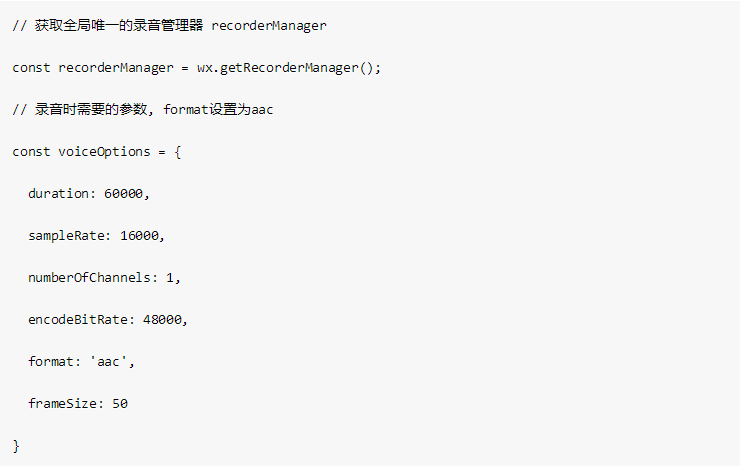This screenshot has width=740, height=466.
Task: Click the channel value 1
Action: click(x=170, y=278)
